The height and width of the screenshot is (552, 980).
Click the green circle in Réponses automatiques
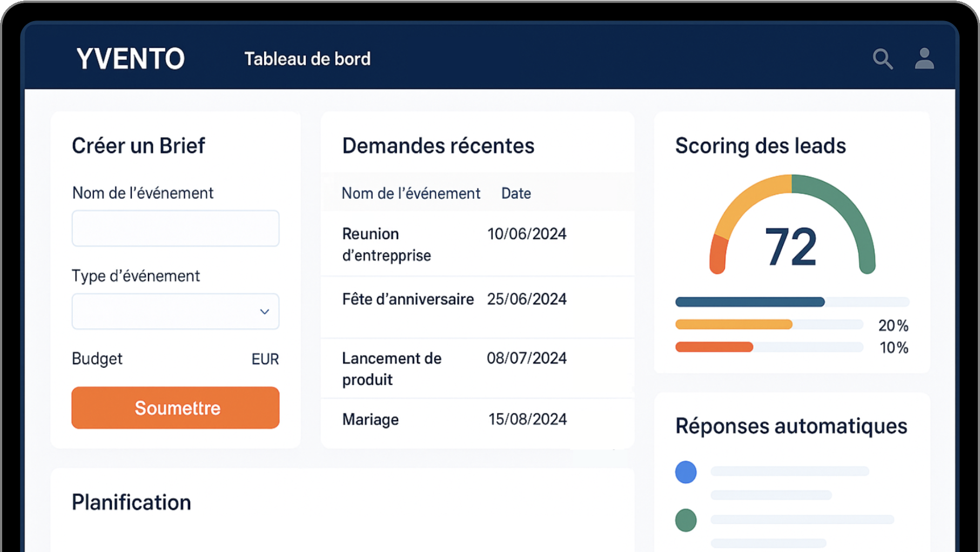click(x=686, y=521)
